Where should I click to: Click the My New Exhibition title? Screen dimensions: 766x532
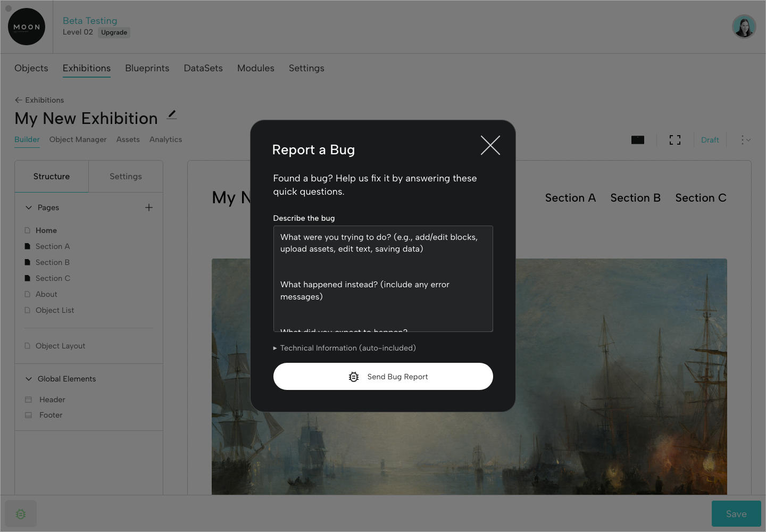86,118
